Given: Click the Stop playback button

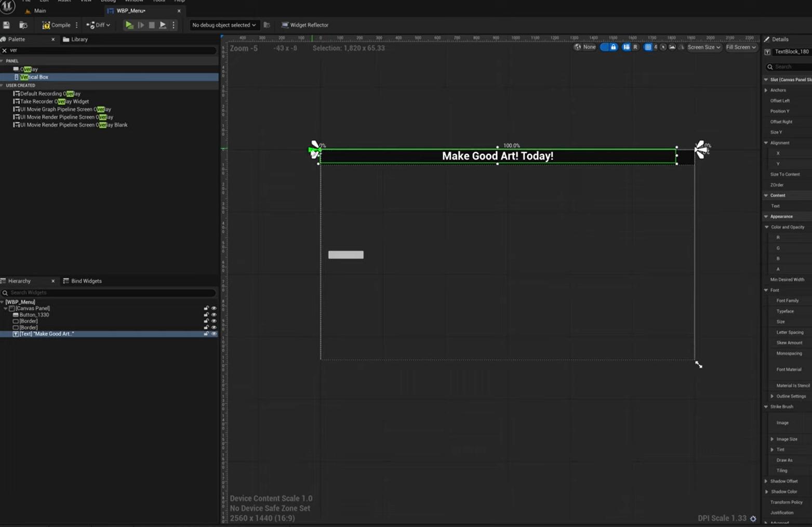Looking at the screenshot, I should click(x=152, y=25).
